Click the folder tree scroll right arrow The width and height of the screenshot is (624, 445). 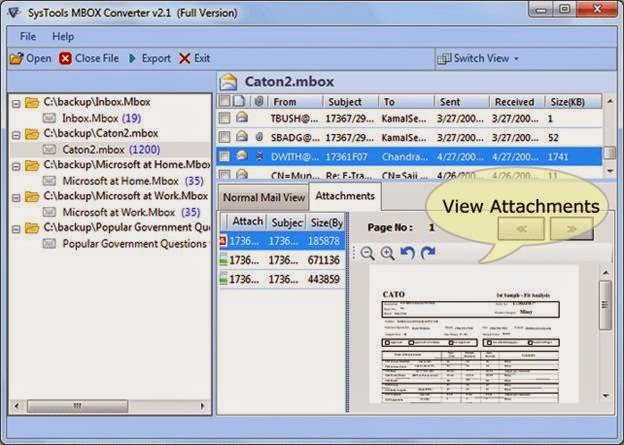tap(203, 406)
